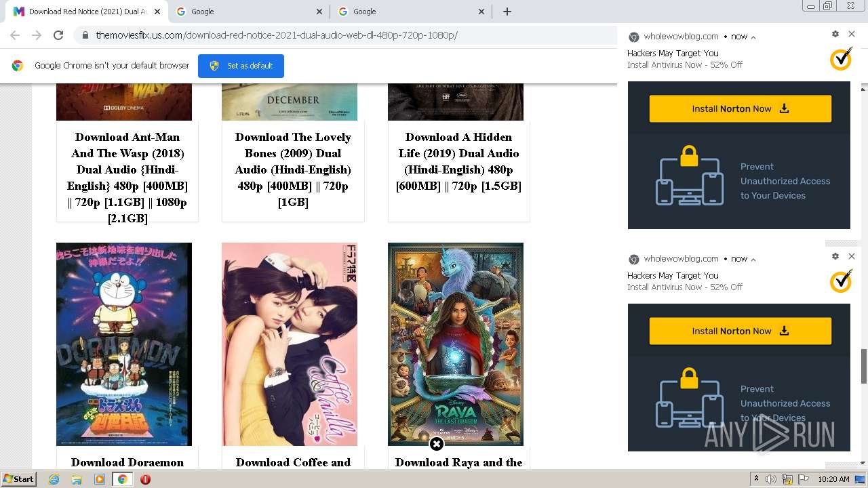Click the page vertical scrollbar thumb
This screenshot has height=488, width=868.
864,366
